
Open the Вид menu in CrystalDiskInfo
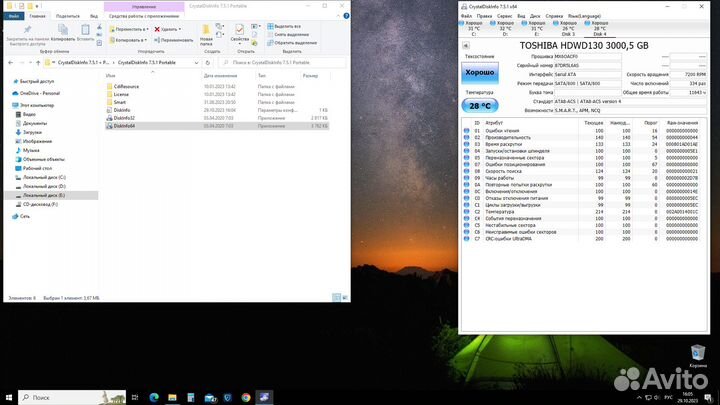(521, 16)
